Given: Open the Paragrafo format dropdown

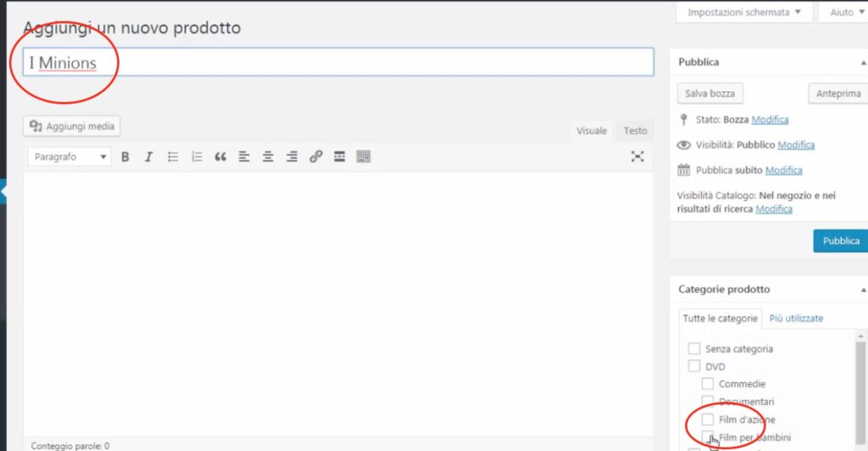Looking at the screenshot, I should 70,157.
